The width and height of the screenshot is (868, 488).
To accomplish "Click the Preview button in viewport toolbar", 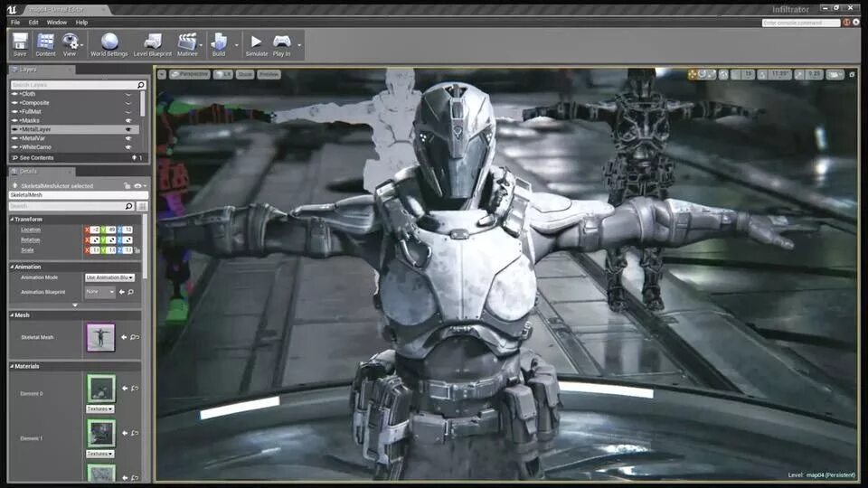I will 269,74.
